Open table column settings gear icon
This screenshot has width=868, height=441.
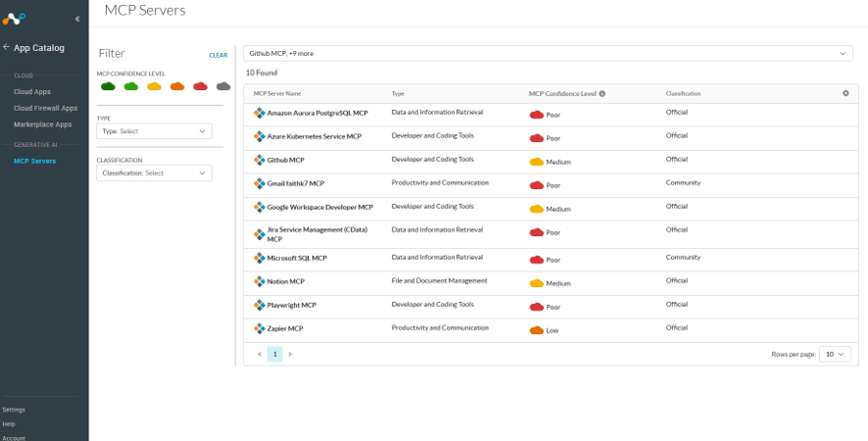click(845, 93)
